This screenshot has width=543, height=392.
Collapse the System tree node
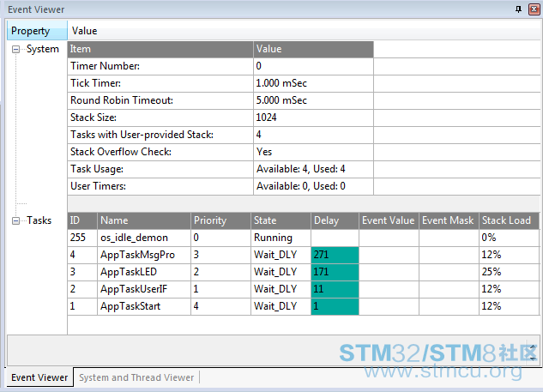(x=15, y=50)
